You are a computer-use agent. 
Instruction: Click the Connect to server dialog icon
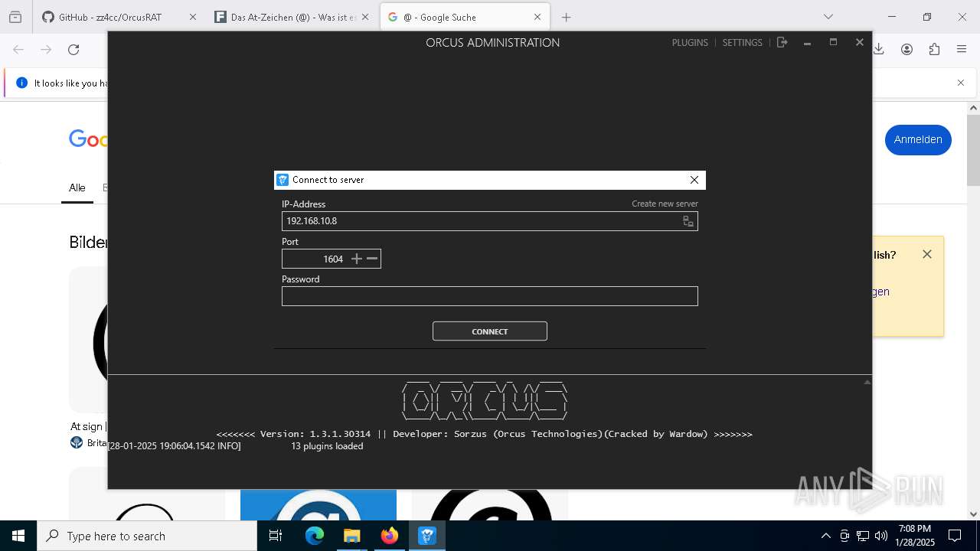coord(283,180)
